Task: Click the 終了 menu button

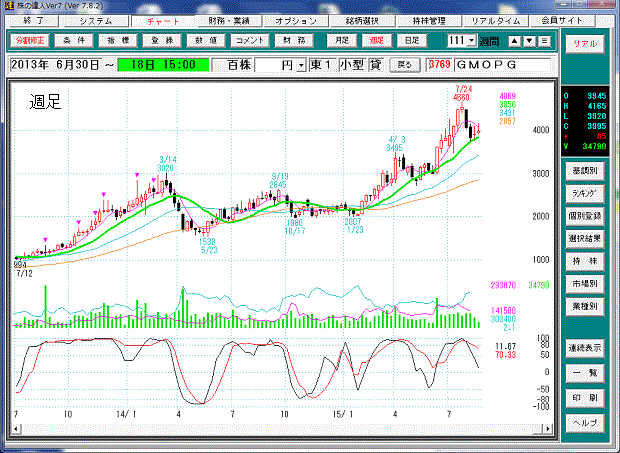Action: [34, 21]
